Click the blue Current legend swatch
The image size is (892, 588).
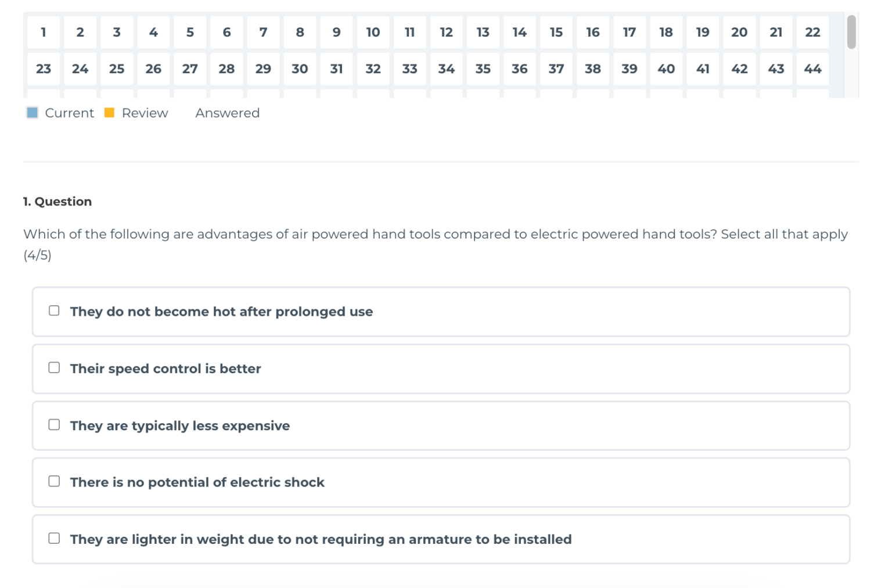tap(32, 113)
